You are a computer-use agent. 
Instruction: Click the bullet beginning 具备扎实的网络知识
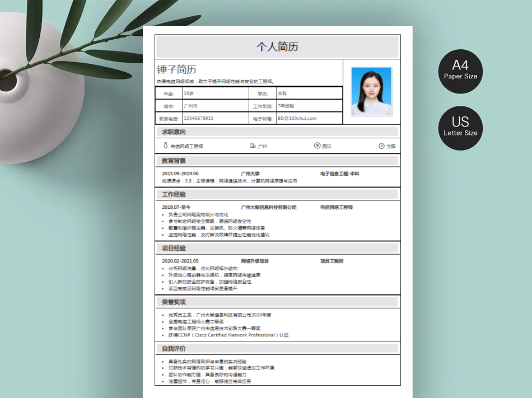[x=207, y=362]
